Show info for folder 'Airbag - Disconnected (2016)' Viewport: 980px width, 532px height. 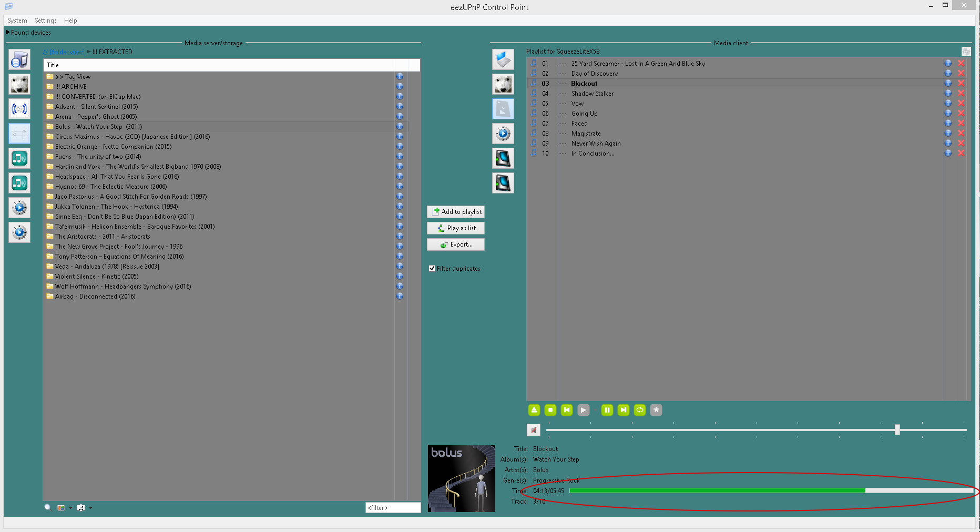coord(400,296)
